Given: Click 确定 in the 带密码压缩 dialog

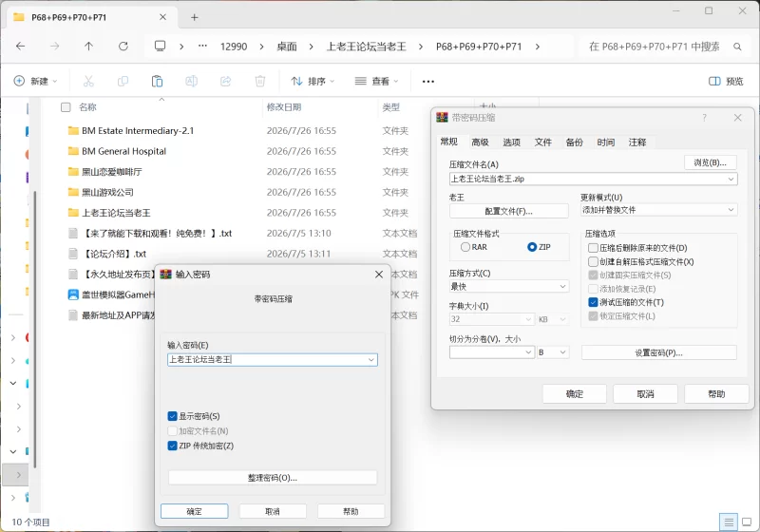Looking at the screenshot, I should 575,394.
